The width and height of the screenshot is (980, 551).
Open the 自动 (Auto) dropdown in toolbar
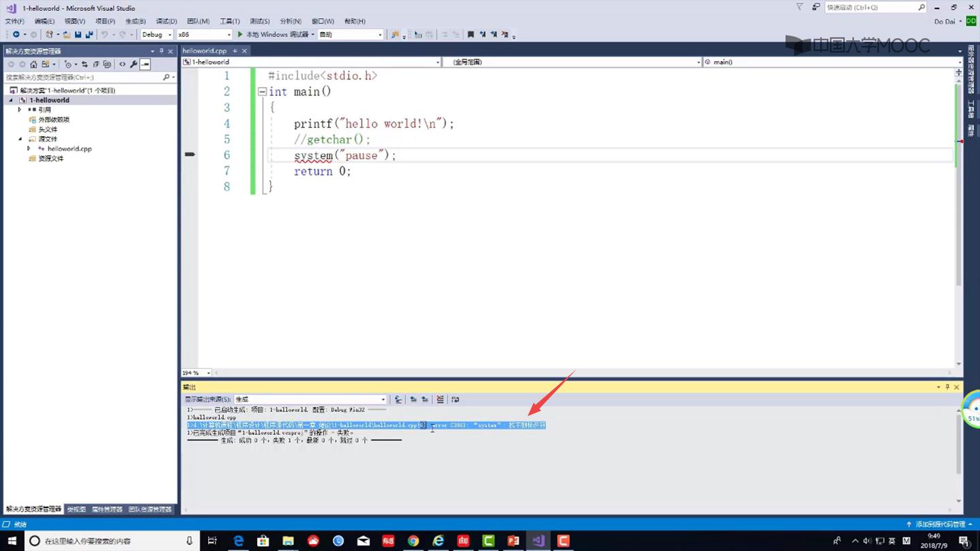pyautogui.click(x=350, y=35)
